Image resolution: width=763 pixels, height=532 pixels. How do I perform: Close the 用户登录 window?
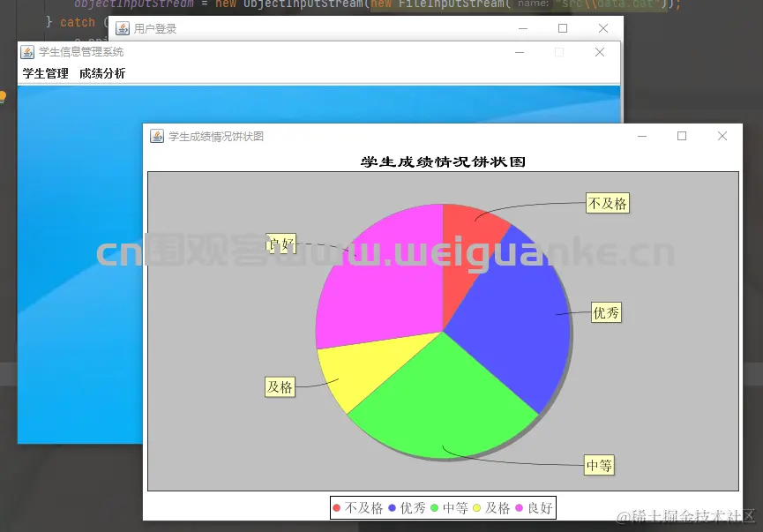pos(603,28)
